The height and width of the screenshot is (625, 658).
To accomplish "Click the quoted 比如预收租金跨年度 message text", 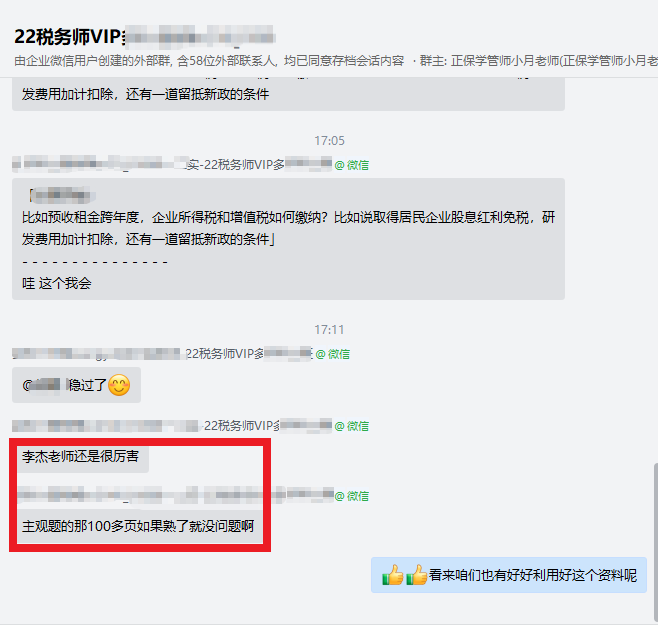I will coord(288,228).
